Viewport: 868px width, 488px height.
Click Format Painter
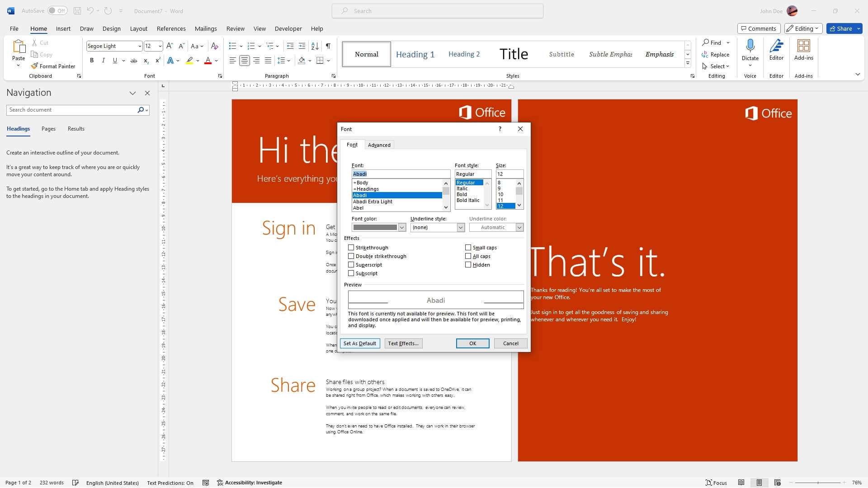[x=53, y=66]
